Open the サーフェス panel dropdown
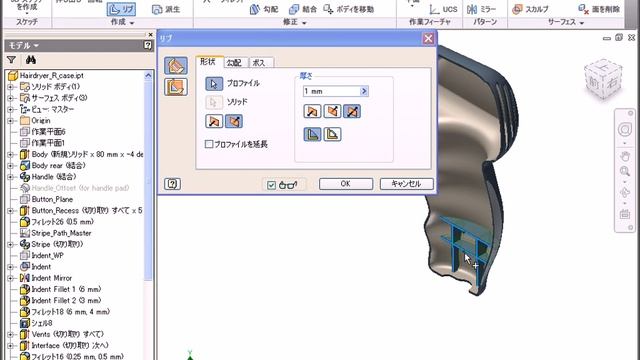This screenshot has width=640, height=360. [x=566, y=22]
